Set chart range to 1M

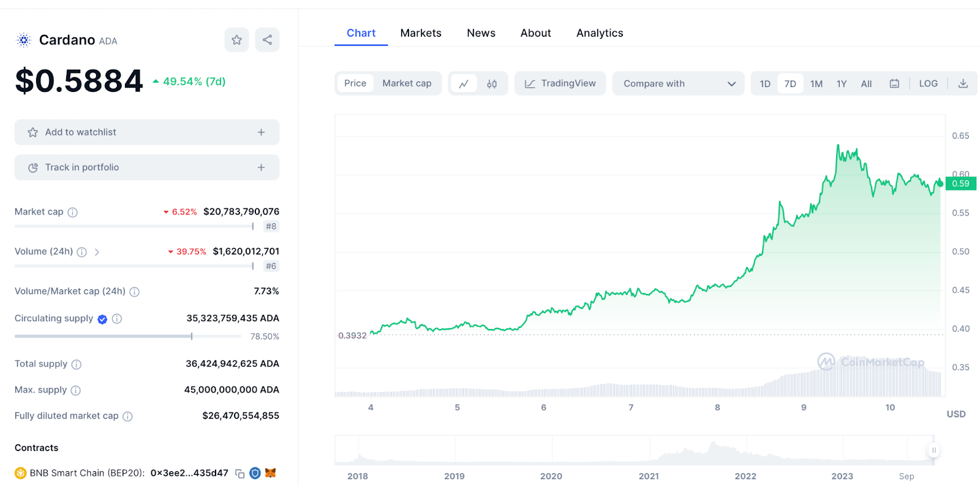click(x=816, y=83)
